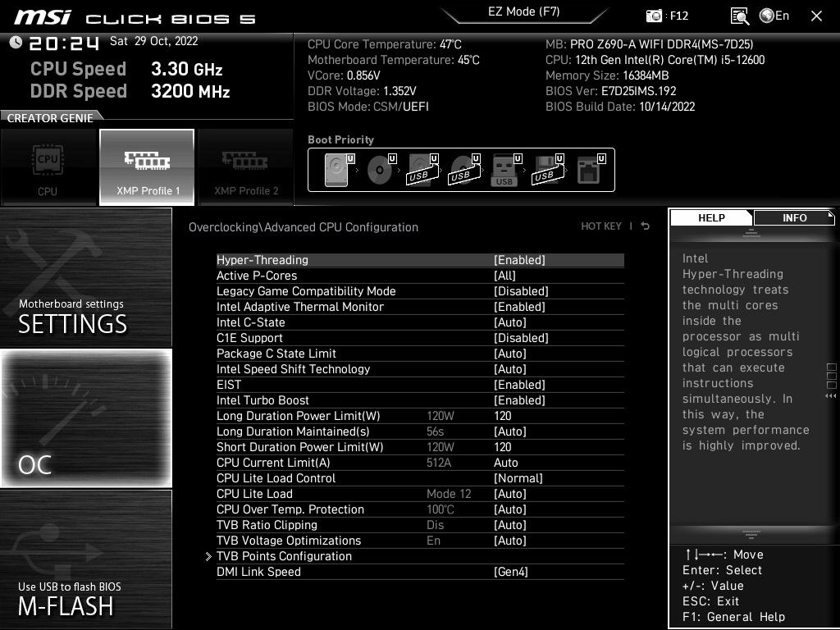Edit CPU Current Limit(A) Auto value
This screenshot has width=840, height=630.
[x=505, y=463]
